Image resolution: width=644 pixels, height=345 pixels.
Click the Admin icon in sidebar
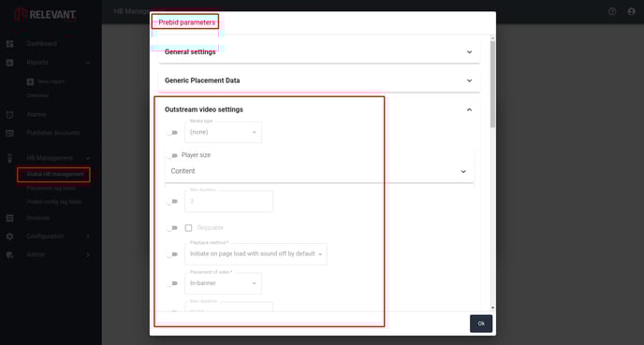click(x=10, y=254)
